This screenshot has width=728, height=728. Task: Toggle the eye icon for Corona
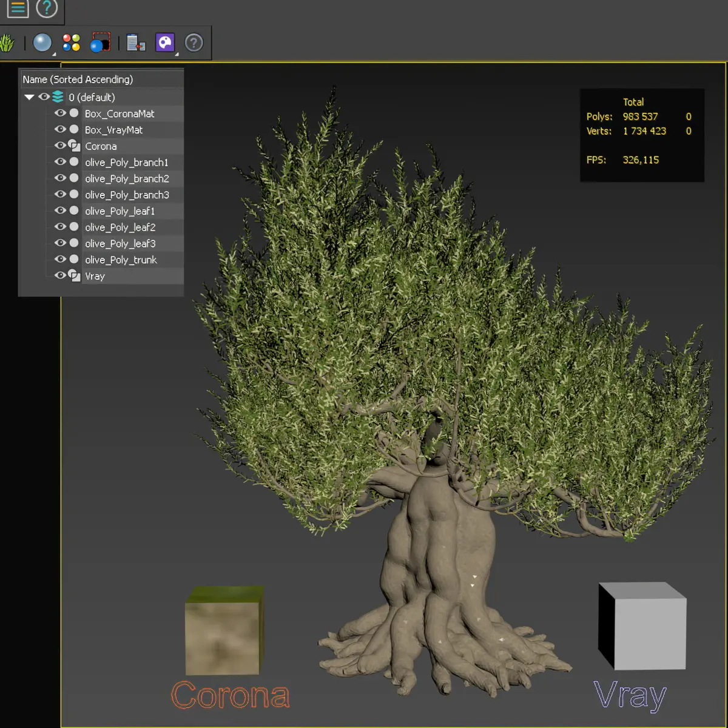(x=60, y=146)
